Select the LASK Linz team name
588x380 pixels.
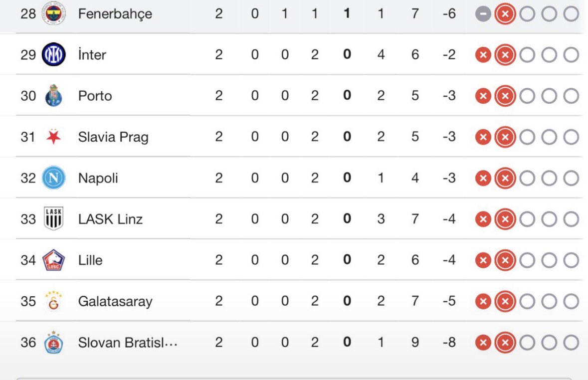coord(110,219)
